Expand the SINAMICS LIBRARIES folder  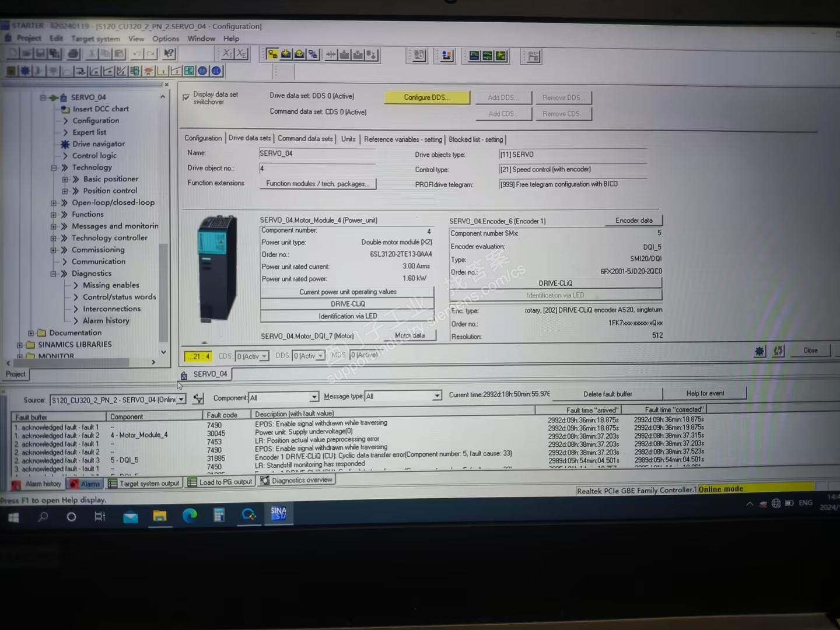pyautogui.click(x=20, y=345)
